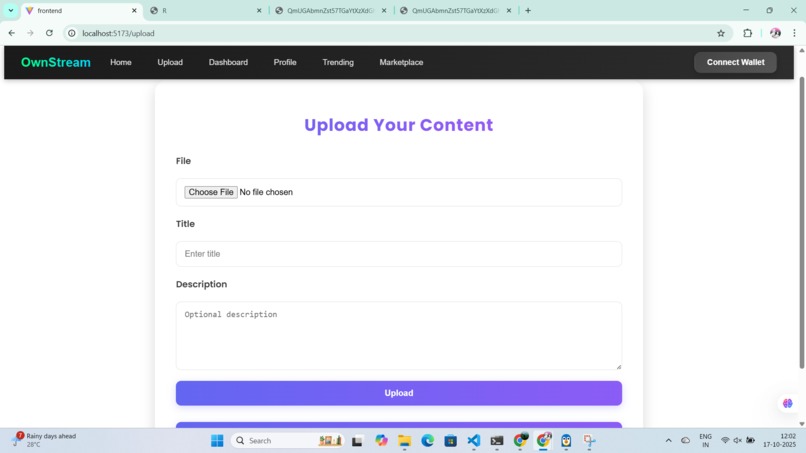
Task: Open Microsoft Store from taskbar
Action: point(451,441)
